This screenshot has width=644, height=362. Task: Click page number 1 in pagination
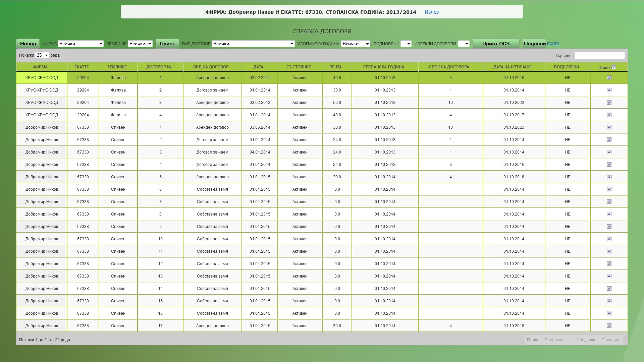click(x=571, y=340)
